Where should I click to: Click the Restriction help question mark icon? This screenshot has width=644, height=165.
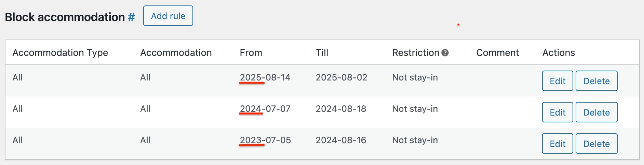tap(445, 53)
